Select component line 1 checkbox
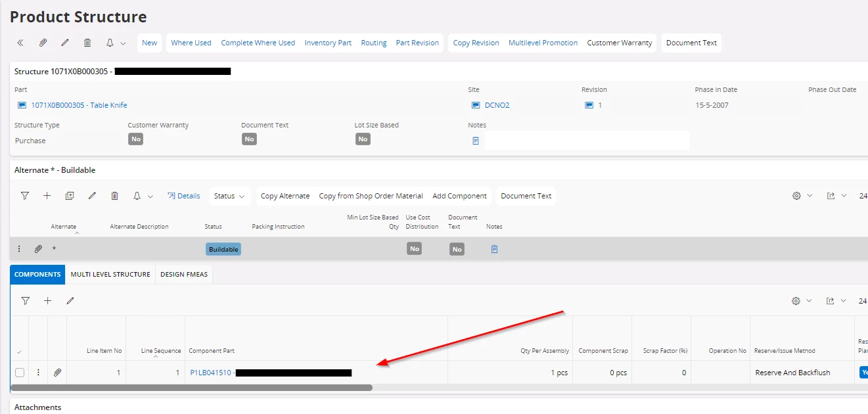Screen dimensions: 868x414 point(20,373)
